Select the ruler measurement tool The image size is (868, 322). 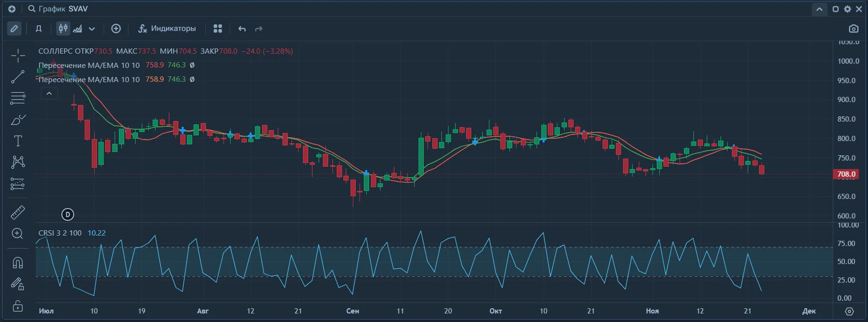coord(18,212)
